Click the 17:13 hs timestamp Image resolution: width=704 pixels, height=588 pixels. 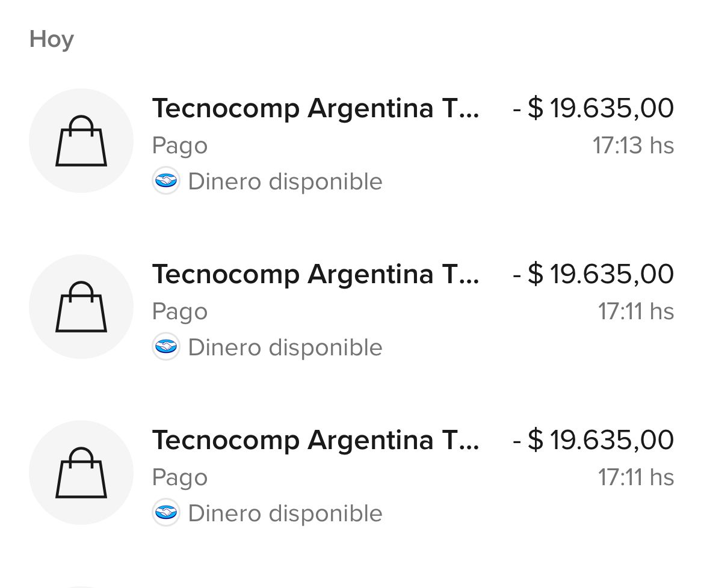633,146
